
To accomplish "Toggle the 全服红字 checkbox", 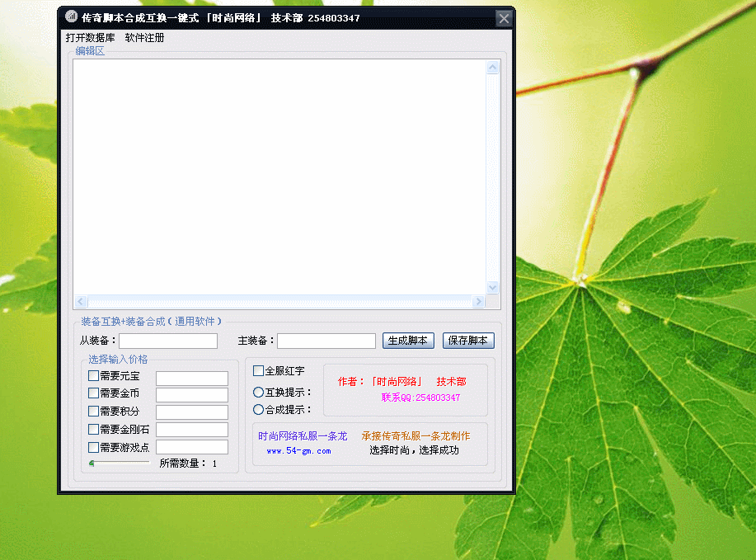I will tap(259, 371).
